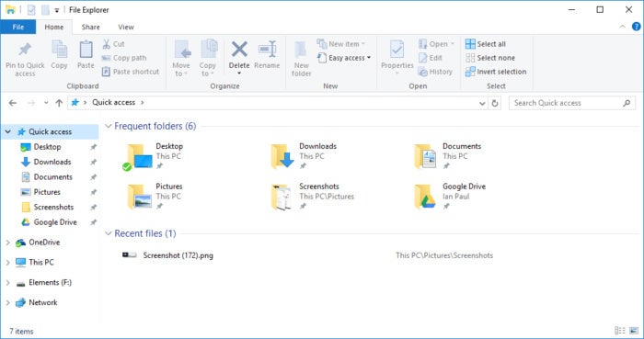Open the File menu tab
The image size is (644, 339).
(18, 27)
